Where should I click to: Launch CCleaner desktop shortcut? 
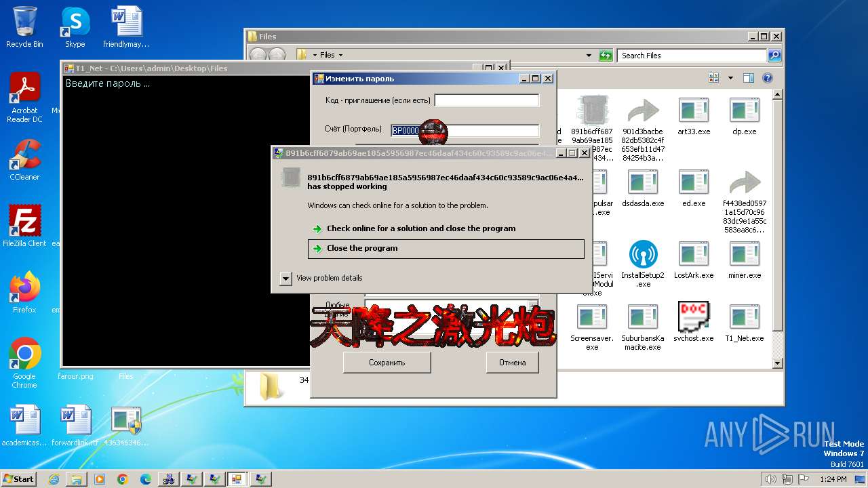coord(24,160)
